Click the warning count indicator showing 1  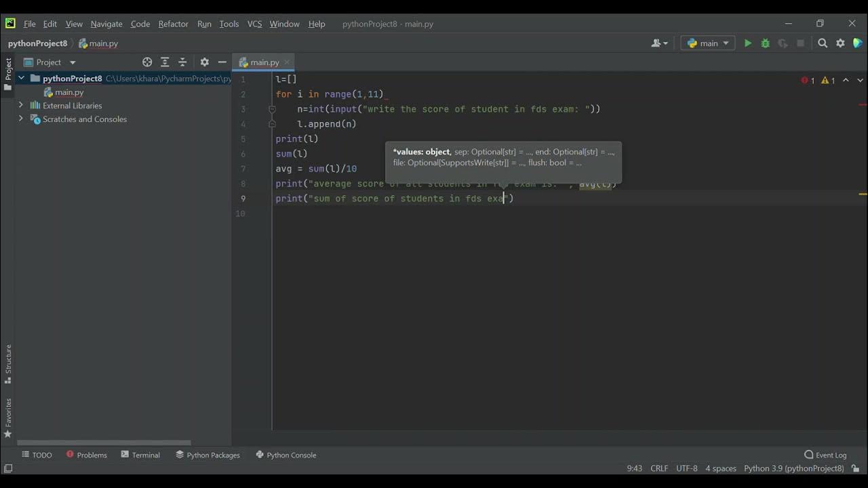click(x=828, y=80)
